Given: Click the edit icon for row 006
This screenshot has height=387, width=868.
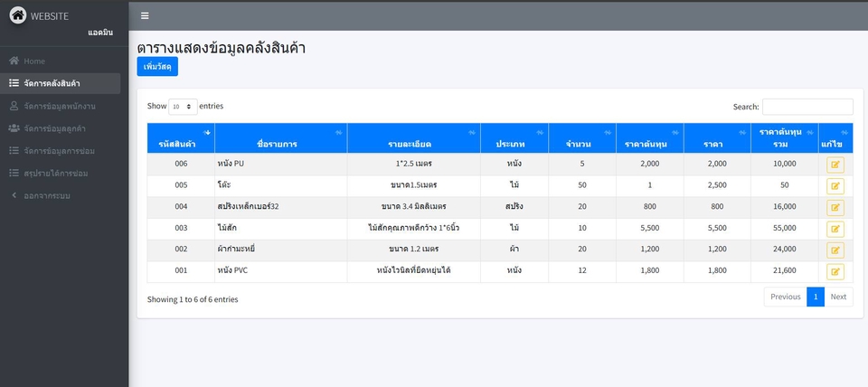Looking at the screenshot, I should click(x=835, y=165).
